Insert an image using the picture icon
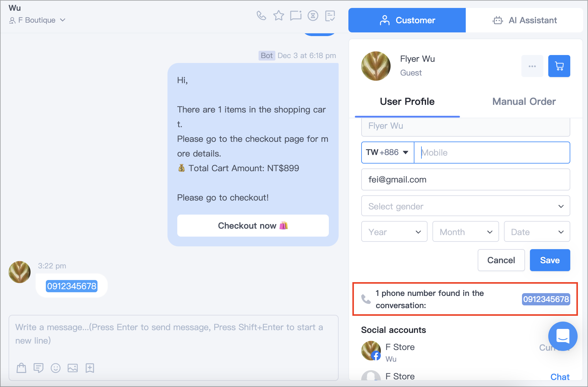The height and width of the screenshot is (387, 588). click(73, 368)
